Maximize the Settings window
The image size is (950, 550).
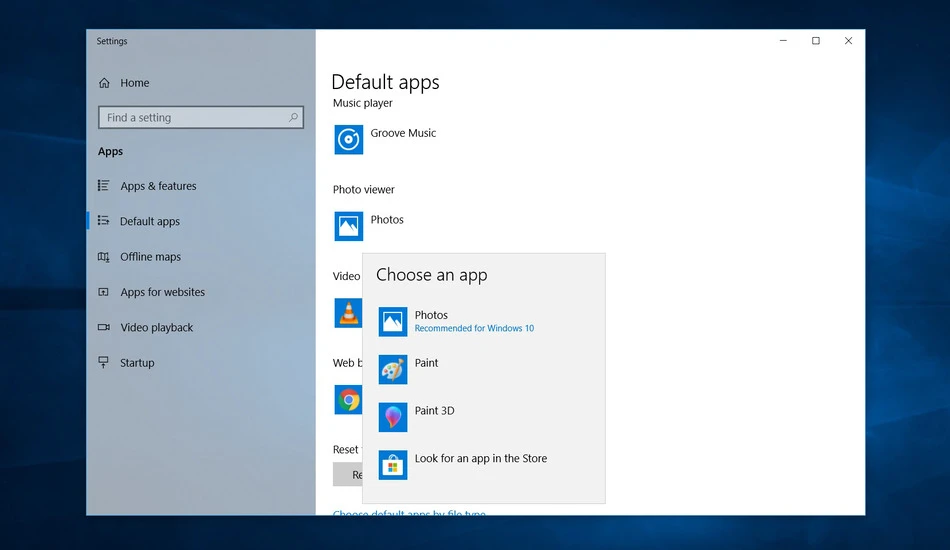tap(815, 41)
